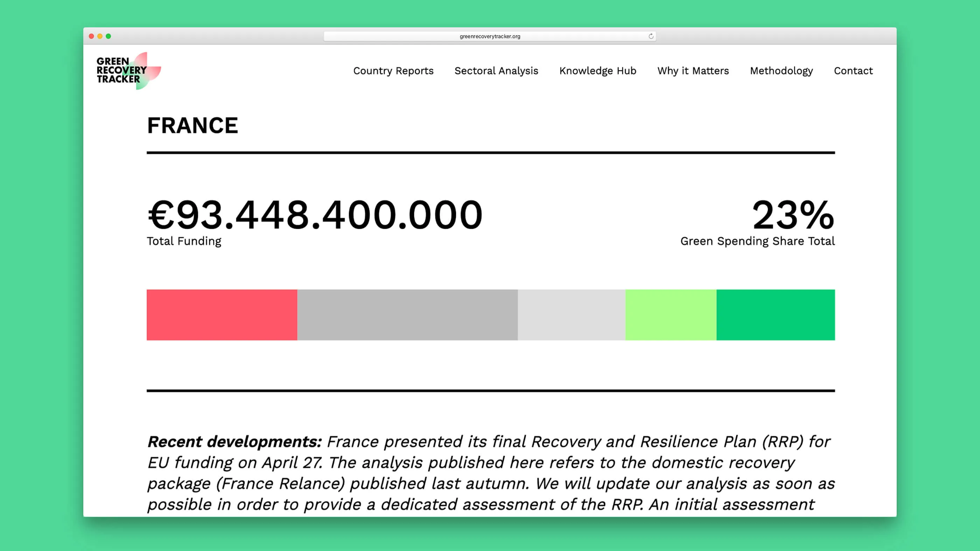The height and width of the screenshot is (551, 980).
Task: Click the Green Spending Share Total label
Action: 757,241
